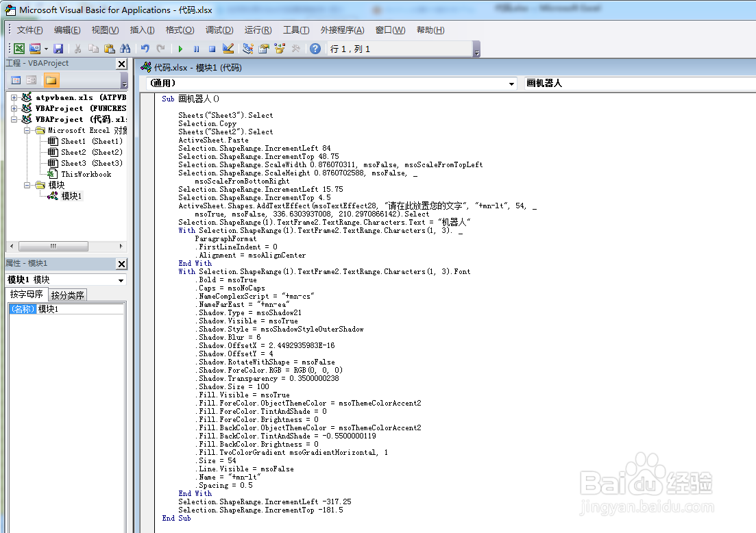Click the View Code icon in Project panel
This screenshot has height=533, width=756.
pyautogui.click(x=16, y=80)
